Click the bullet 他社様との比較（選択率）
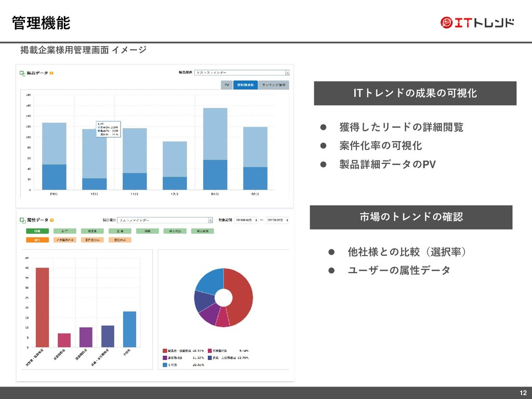The height and width of the screenshot is (399, 532). point(407,252)
